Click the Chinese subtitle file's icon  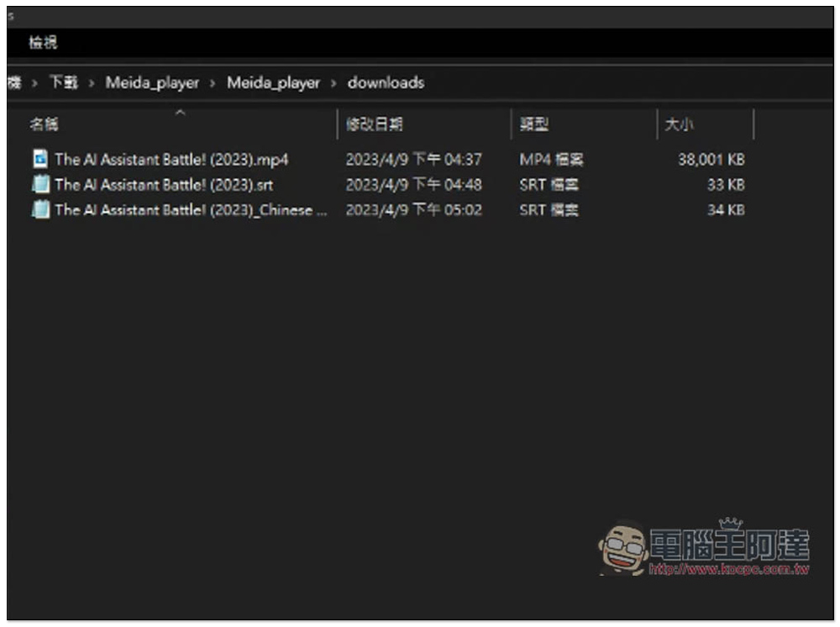click(x=40, y=209)
